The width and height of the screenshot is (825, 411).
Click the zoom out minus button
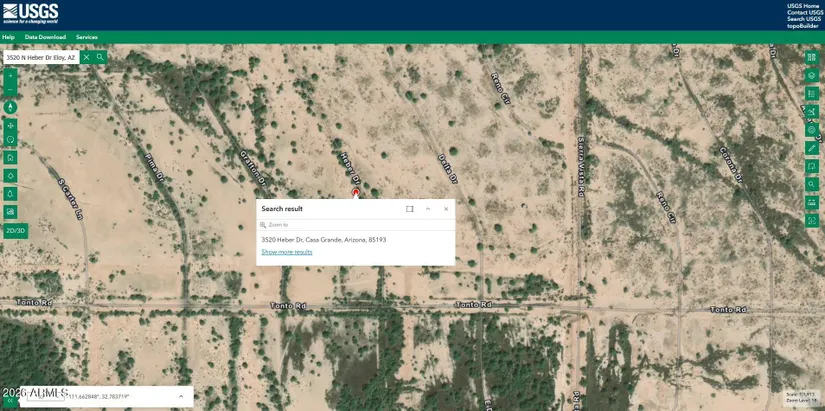[10, 89]
